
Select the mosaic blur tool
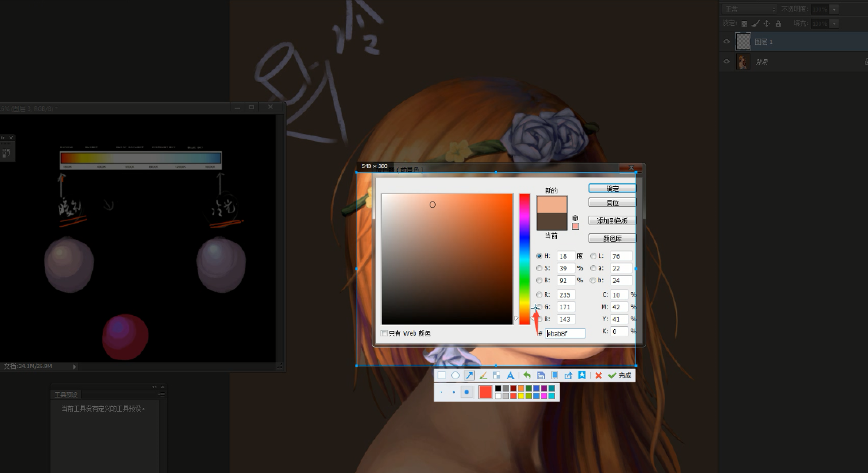click(x=496, y=375)
